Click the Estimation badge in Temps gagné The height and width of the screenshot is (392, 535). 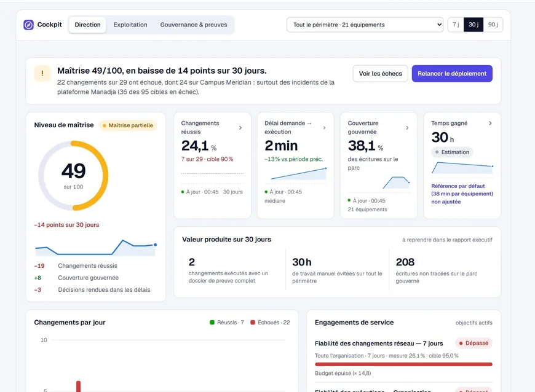[452, 152]
